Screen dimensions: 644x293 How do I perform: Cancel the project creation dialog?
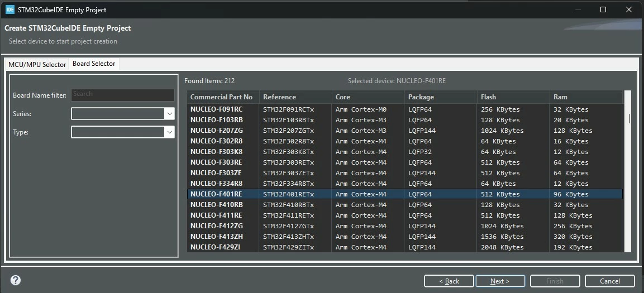coord(609,281)
